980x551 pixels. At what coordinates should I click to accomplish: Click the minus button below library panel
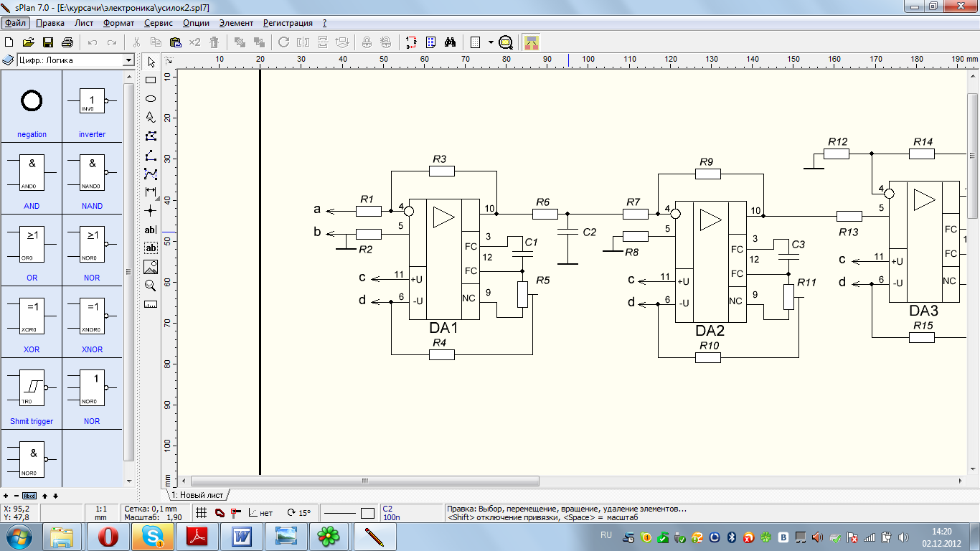17,496
